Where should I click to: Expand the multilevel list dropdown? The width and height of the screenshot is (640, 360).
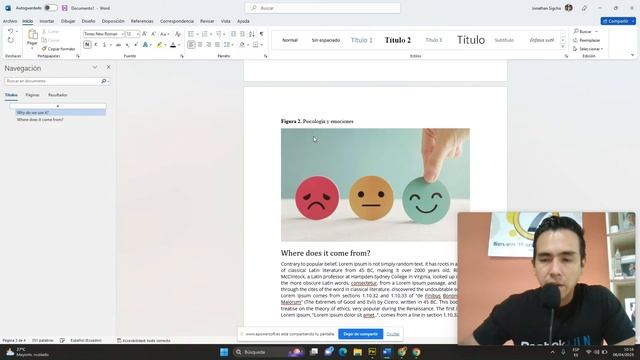[224, 34]
